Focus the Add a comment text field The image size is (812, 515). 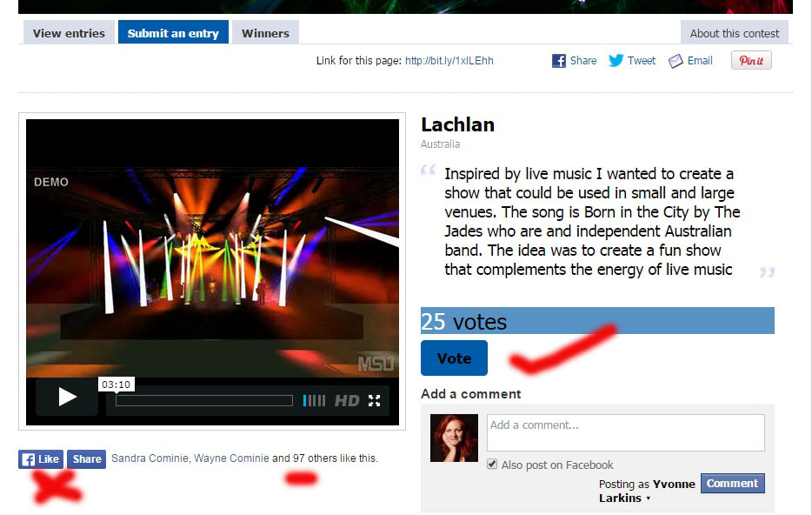[626, 432]
